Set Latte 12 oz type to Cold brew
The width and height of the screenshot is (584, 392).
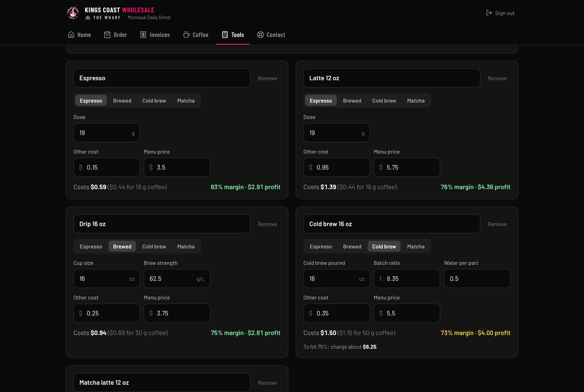[384, 101]
